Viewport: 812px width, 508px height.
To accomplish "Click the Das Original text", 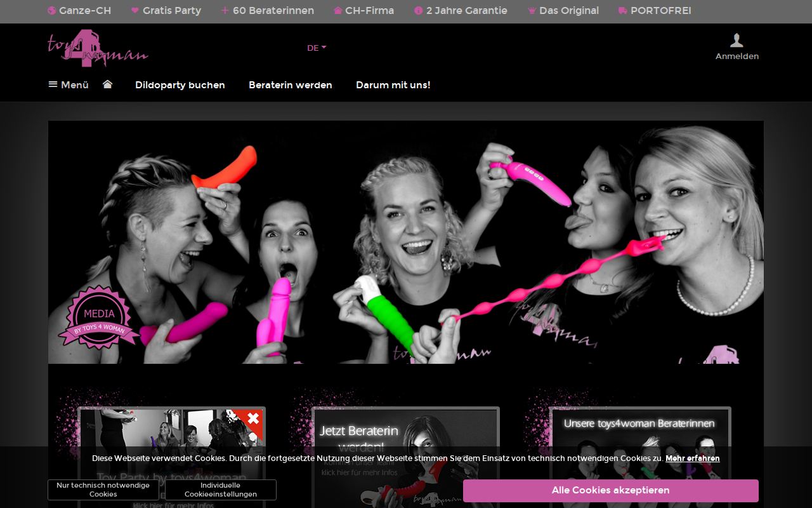I will click(x=569, y=11).
